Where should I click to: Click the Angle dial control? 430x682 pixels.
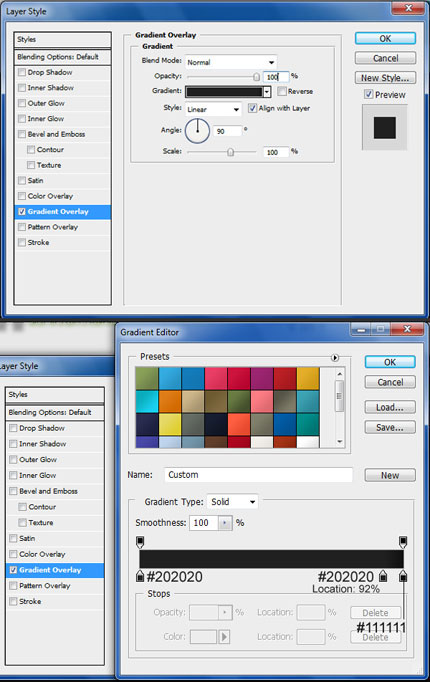point(197,130)
